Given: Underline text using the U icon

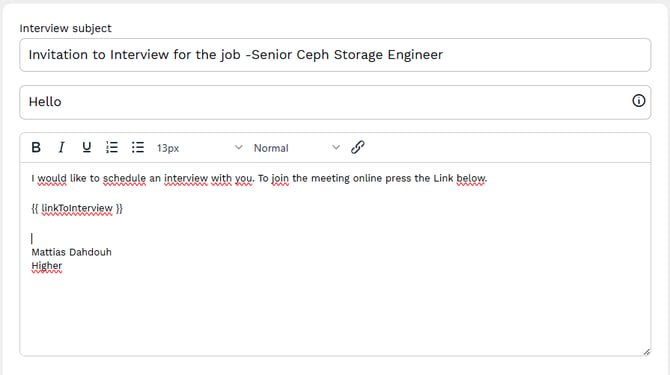Looking at the screenshot, I should click(x=86, y=147).
